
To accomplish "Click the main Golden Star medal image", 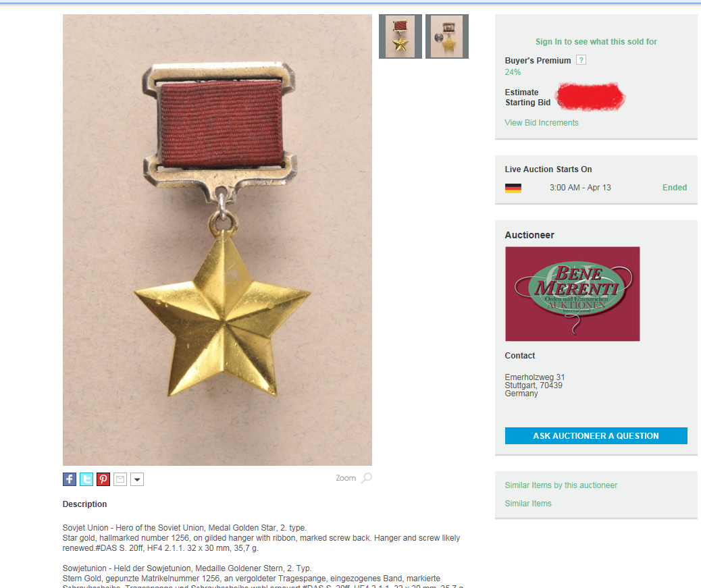I will click(217, 240).
